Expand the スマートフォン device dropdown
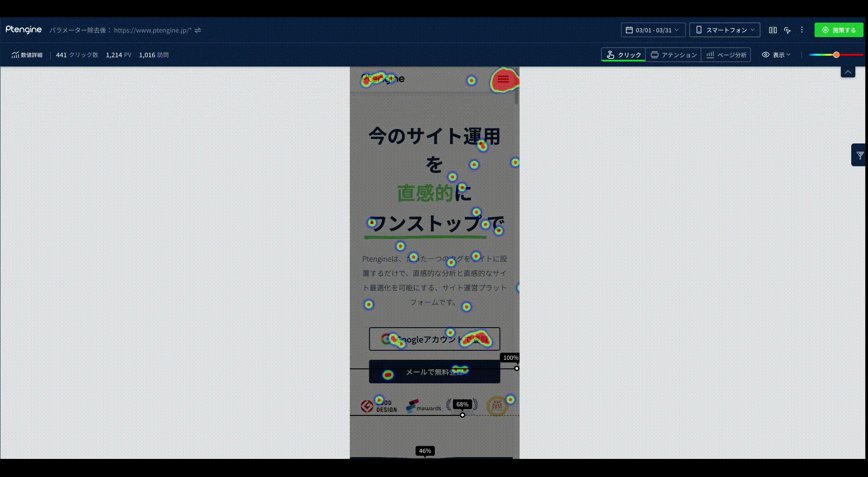This screenshot has width=868, height=477. click(725, 30)
